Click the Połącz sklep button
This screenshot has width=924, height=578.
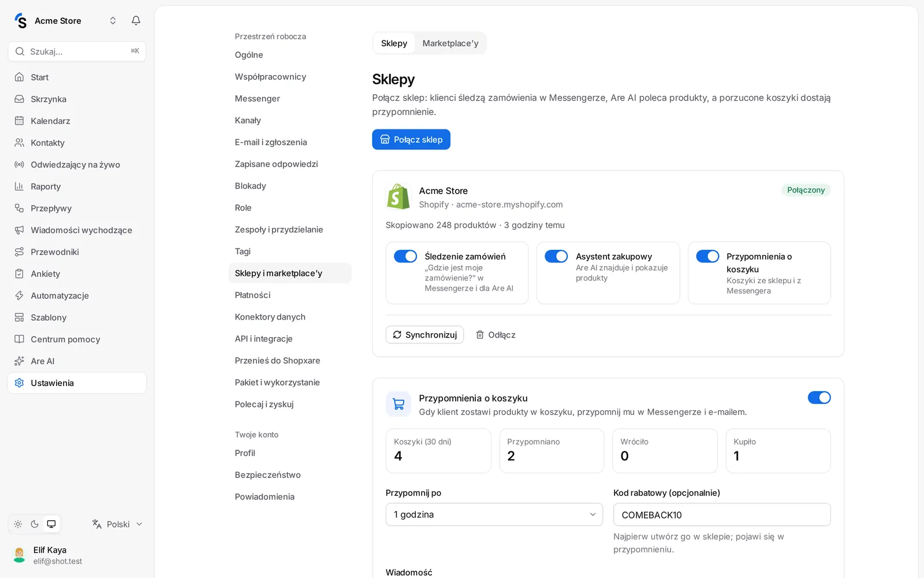coord(411,139)
